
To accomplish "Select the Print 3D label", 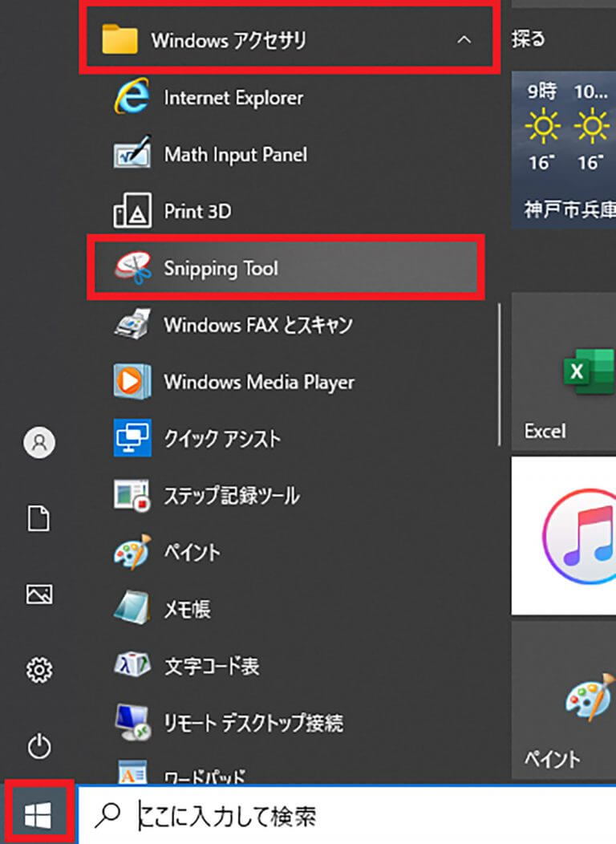I will [197, 212].
